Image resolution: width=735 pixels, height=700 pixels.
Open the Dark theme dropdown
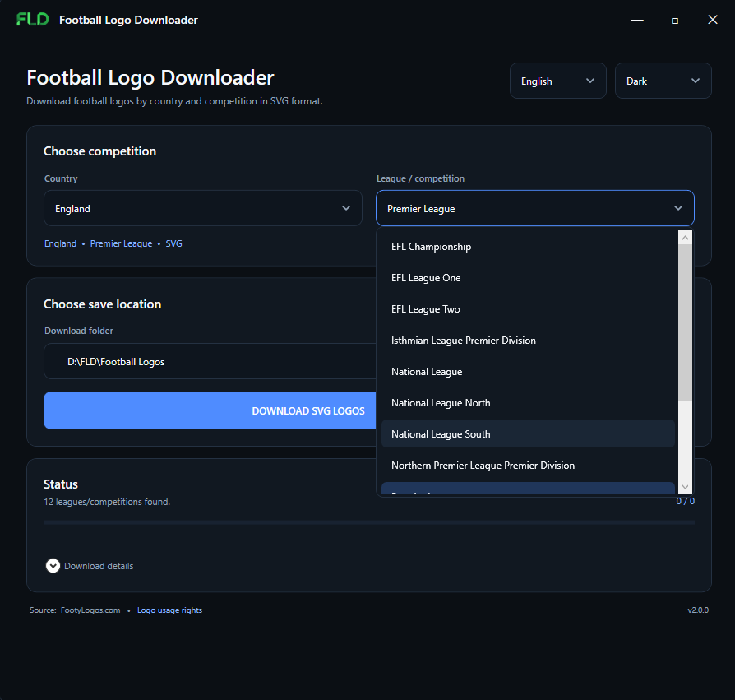[663, 81]
